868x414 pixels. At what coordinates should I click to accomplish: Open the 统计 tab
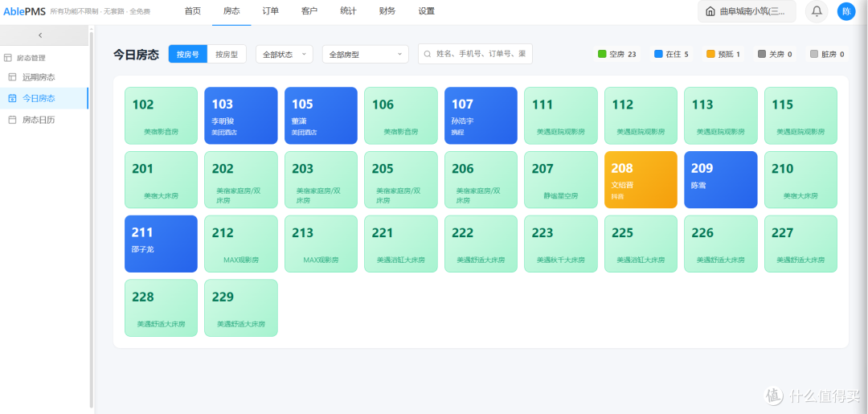pyautogui.click(x=348, y=11)
